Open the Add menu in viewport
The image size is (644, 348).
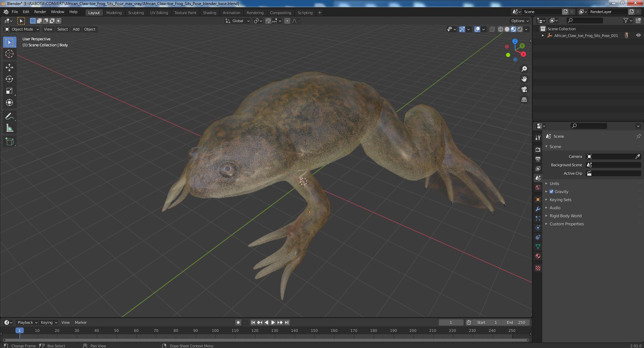(x=76, y=29)
